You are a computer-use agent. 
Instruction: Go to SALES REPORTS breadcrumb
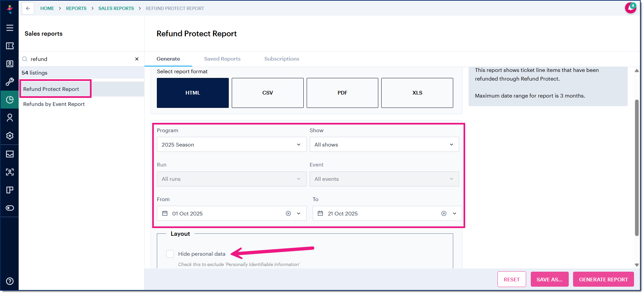pyautogui.click(x=116, y=8)
